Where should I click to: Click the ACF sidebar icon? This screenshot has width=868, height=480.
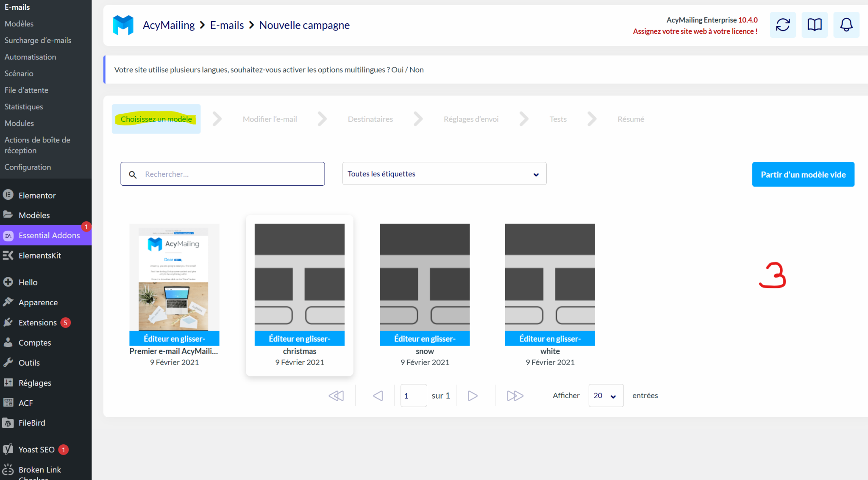coord(8,402)
